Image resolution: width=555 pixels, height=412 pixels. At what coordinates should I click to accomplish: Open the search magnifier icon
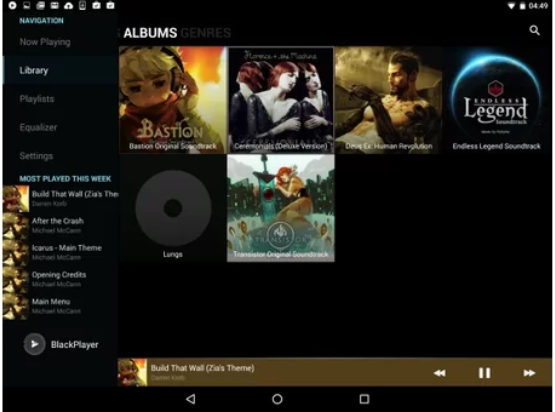tap(534, 31)
